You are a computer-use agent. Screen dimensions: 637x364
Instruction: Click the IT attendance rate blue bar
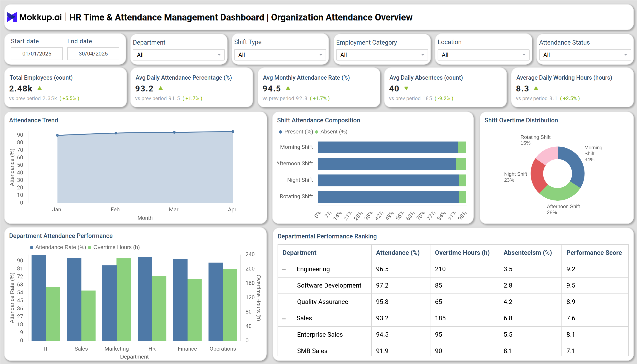[x=39, y=298]
